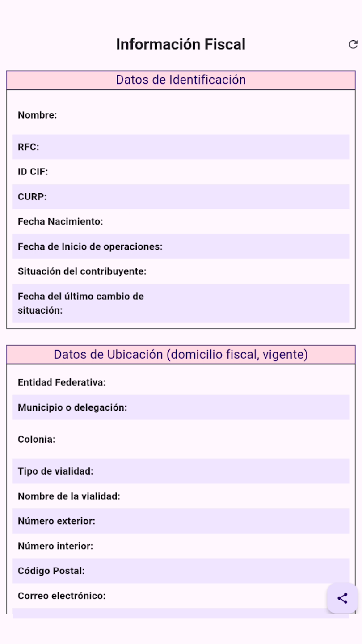Tap the share icon floating button

(342, 598)
